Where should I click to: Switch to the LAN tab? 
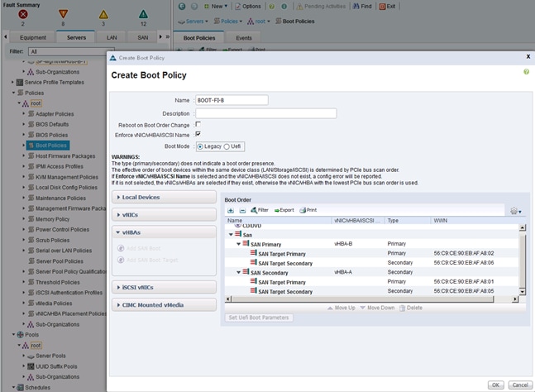[x=112, y=37]
